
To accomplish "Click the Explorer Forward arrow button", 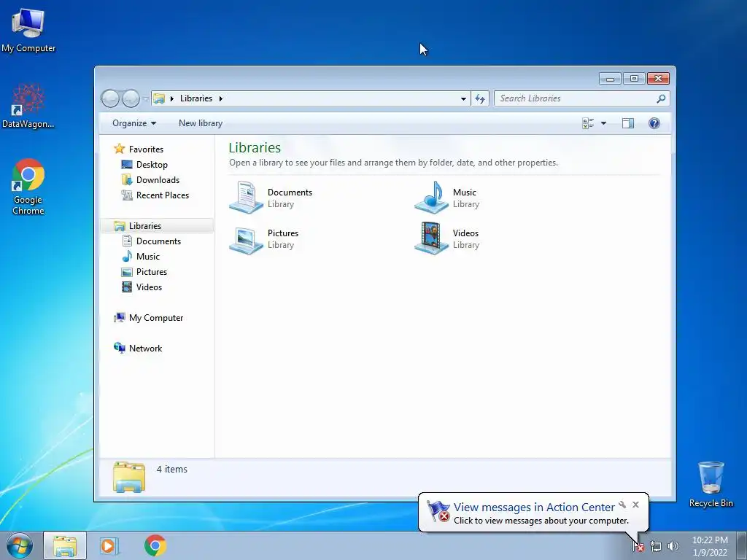I will 131,98.
